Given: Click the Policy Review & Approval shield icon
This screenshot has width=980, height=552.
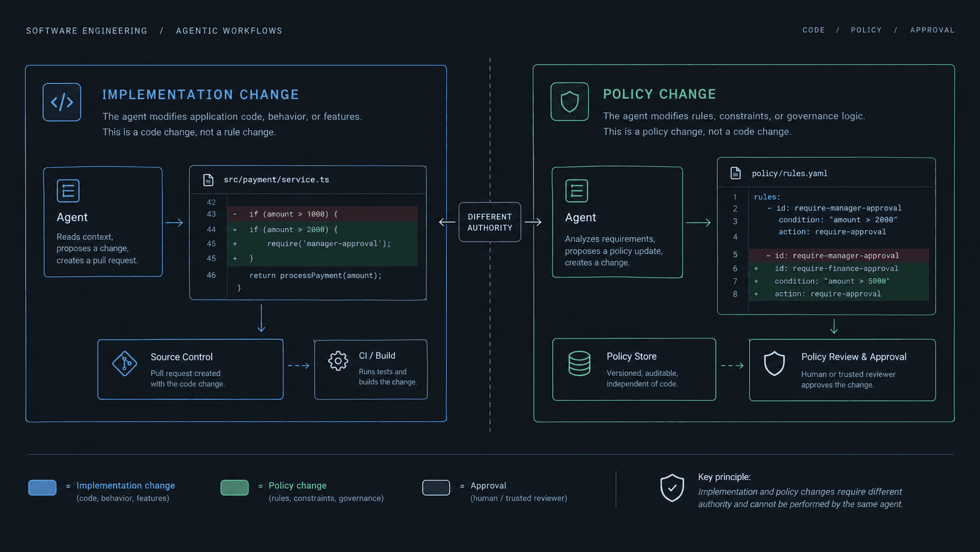Looking at the screenshot, I should 774,364.
